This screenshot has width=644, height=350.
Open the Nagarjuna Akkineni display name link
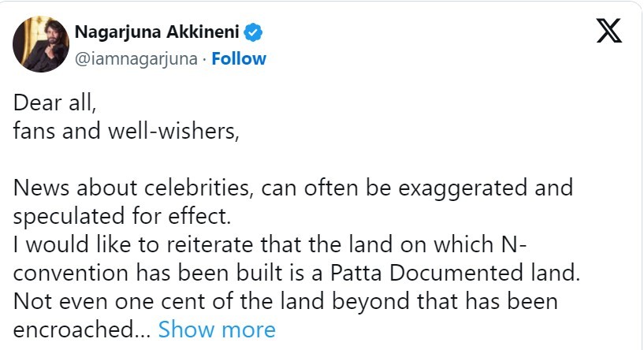click(x=157, y=32)
